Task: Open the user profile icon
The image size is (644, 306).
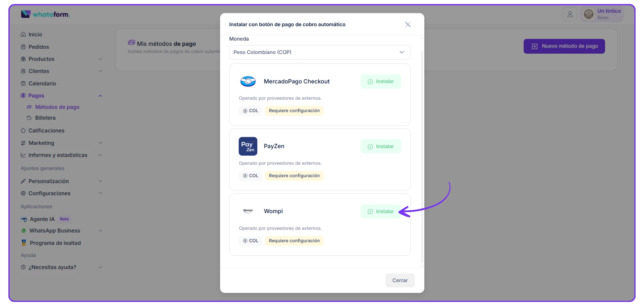Action: [570, 14]
